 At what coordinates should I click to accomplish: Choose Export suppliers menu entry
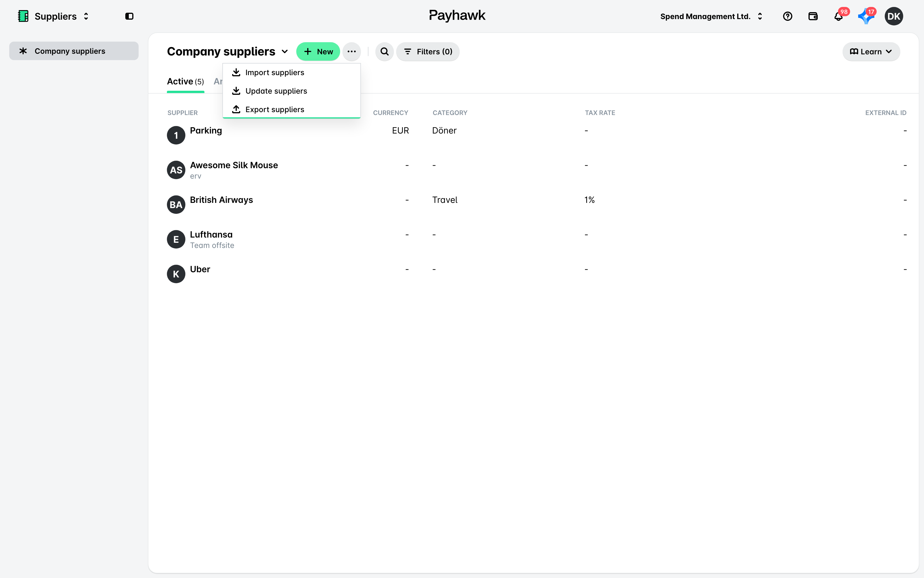[x=291, y=109]
